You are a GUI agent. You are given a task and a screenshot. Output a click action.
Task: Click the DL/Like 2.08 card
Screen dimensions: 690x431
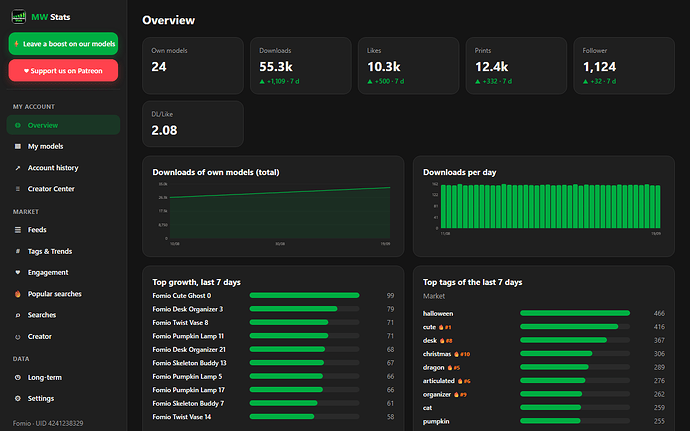point(193,124)
